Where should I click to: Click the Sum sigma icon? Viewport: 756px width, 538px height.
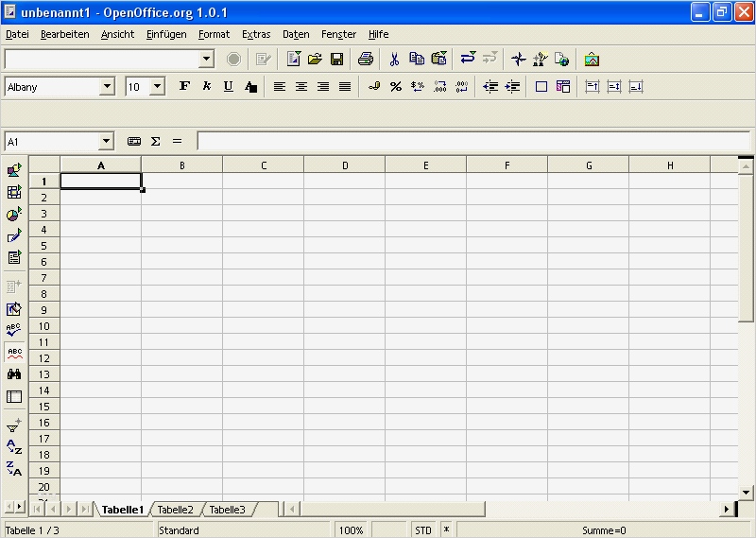(x=156, y=142)
